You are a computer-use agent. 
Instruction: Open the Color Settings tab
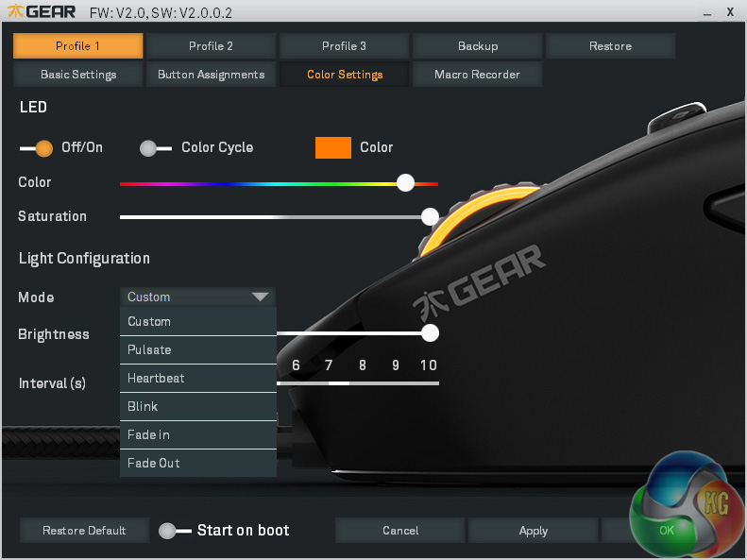tap(344, 75)
